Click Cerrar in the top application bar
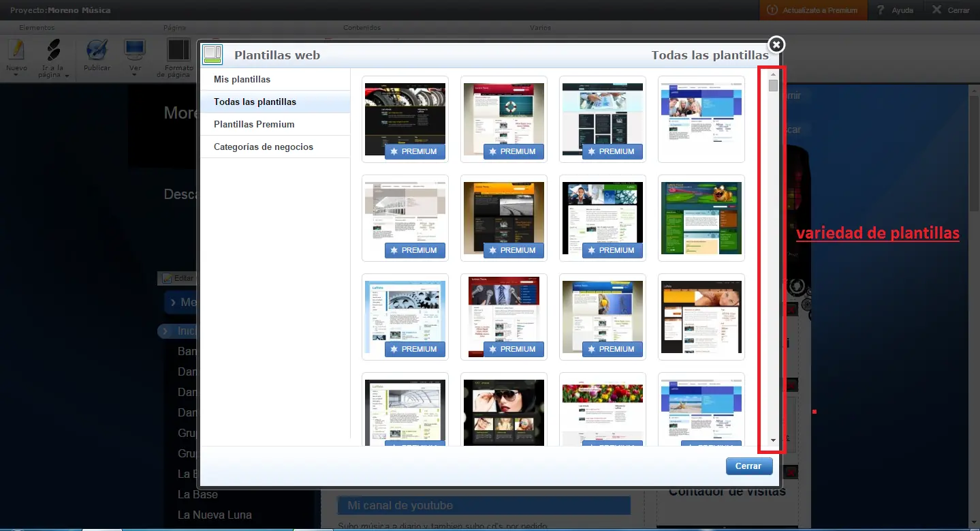The image size is (980, 531). [950, 10]
